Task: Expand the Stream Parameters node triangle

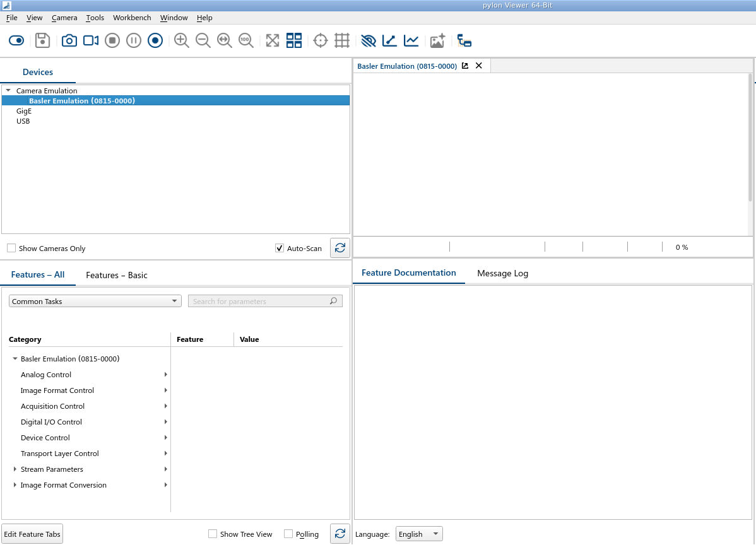Action: coord(15,469)
